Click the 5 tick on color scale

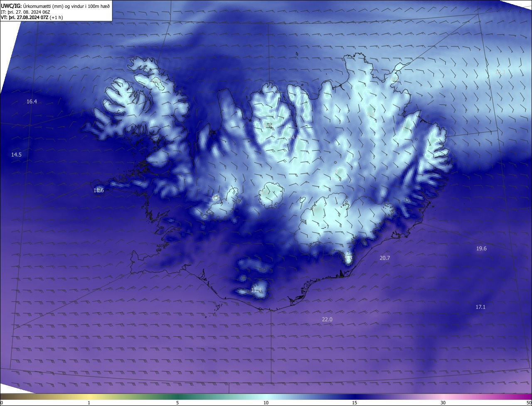coord(177,403)
